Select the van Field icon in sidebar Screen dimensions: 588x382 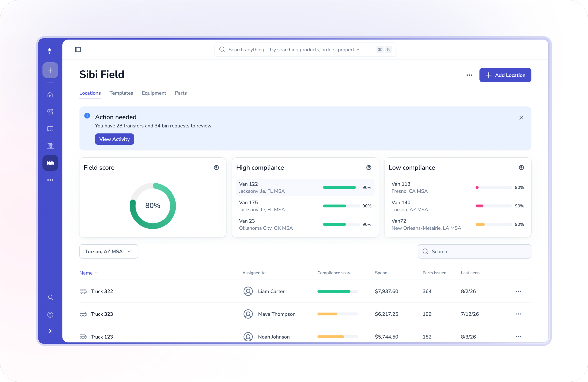click(x=50, y=163)
